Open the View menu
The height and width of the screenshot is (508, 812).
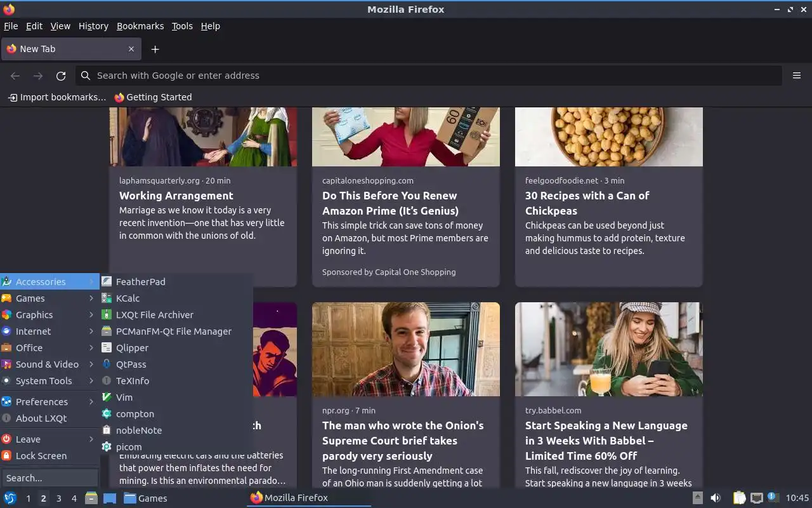[60, 26]
